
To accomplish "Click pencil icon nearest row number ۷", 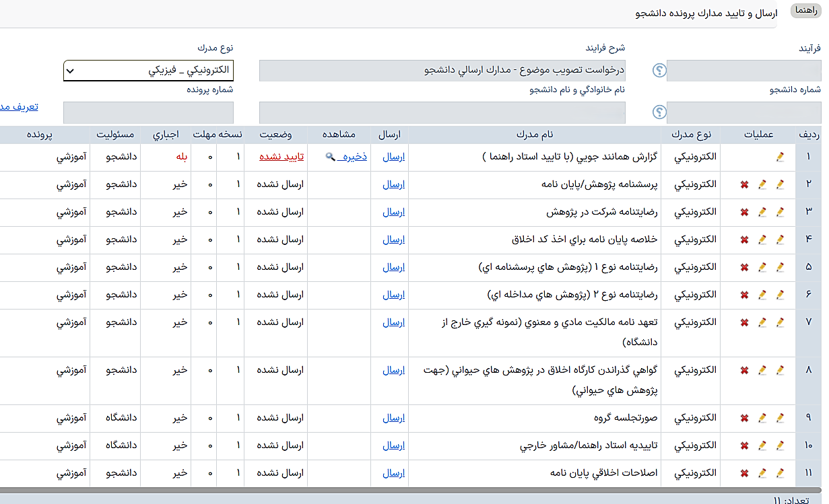I will 781,322.
